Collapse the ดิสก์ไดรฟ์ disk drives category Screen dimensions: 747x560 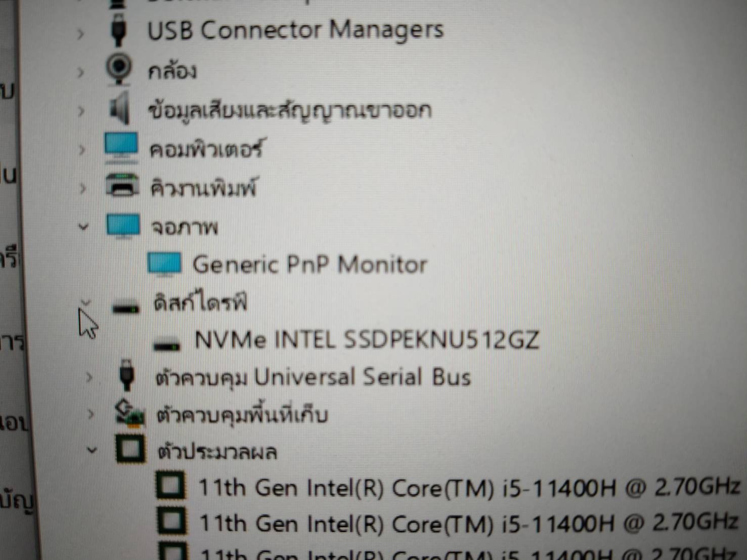(x=85, y=303)
